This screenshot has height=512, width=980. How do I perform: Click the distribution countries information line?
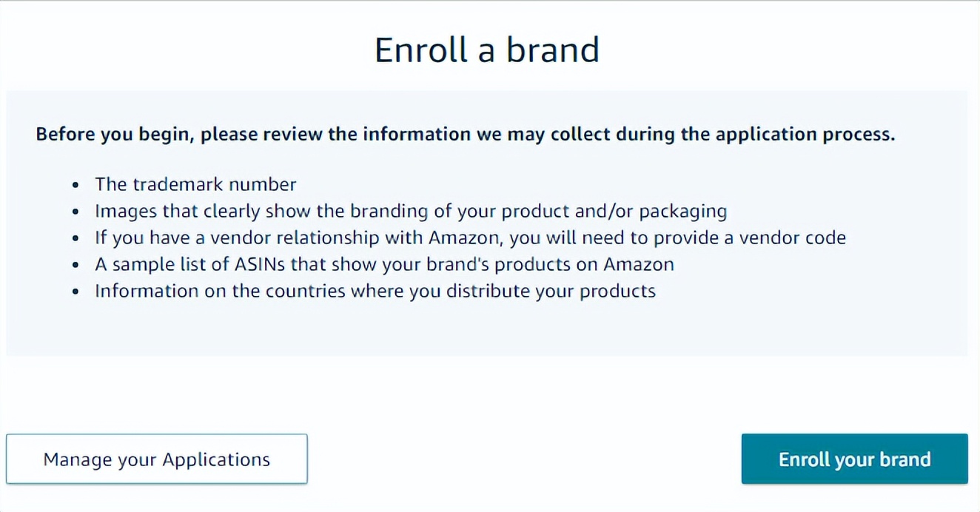click(375, 291)
